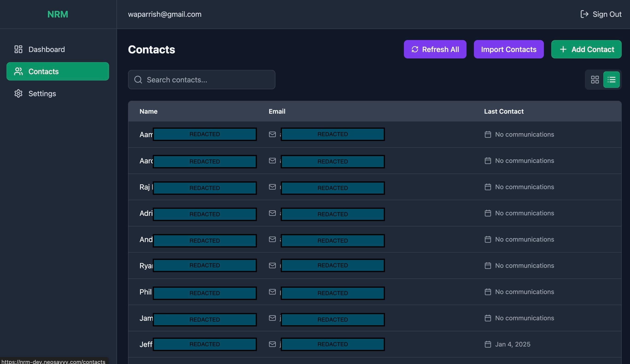Image resolution: width=630 pixels, height=364 pixels.
Task: Click the NRM logo
Action: click(58, 14)
